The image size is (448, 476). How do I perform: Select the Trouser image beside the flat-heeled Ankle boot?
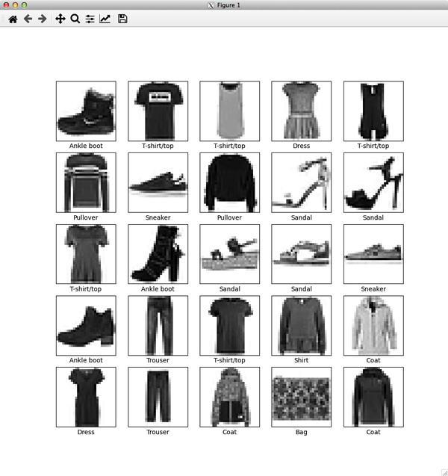coord(158,326)
